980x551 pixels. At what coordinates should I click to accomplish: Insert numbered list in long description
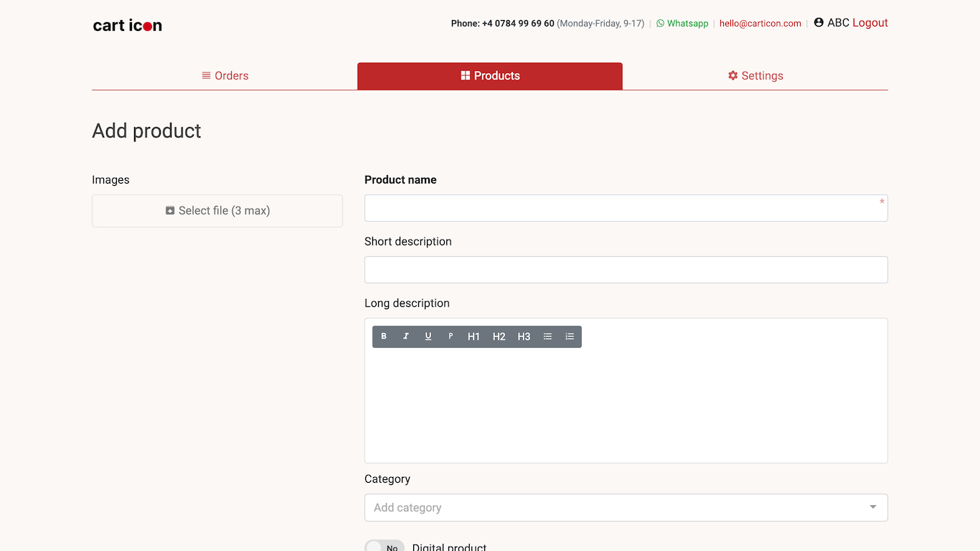pos(570,336)
